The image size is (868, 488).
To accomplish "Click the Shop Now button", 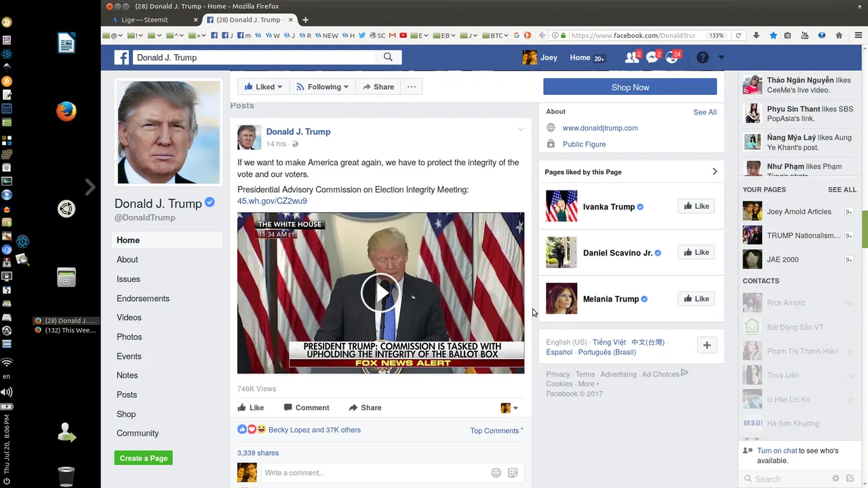I will pos(630,87).
